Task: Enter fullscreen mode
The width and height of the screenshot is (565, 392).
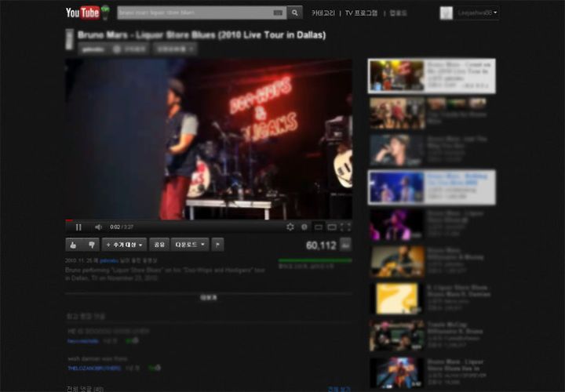Action: coord(345,227)
